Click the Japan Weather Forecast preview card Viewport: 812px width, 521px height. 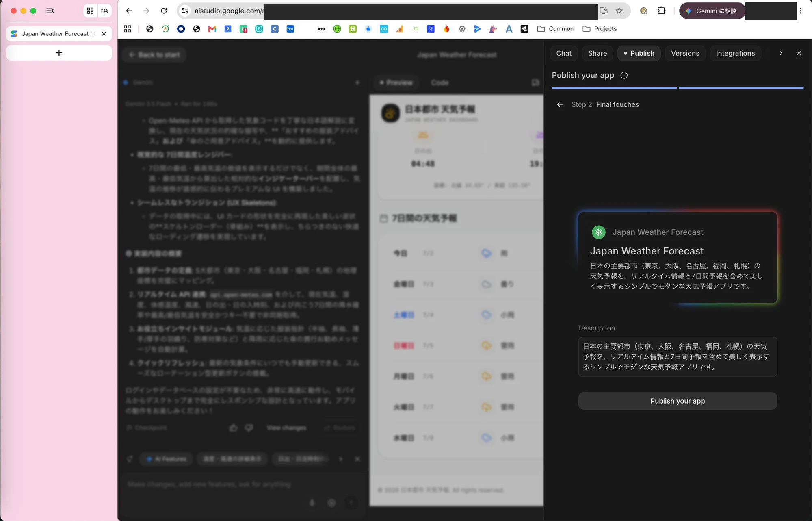click(677, 257)
